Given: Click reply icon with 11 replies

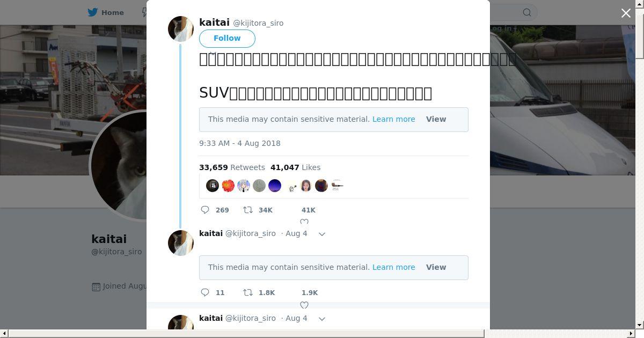Looking at the screenshot, I should (205, 292).
